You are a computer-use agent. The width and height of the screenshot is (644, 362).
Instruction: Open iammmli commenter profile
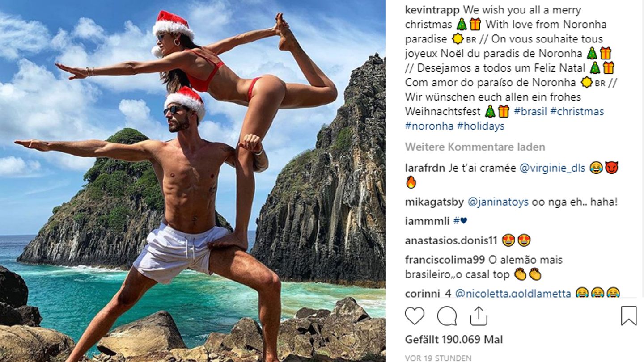[x=427, y=221]
